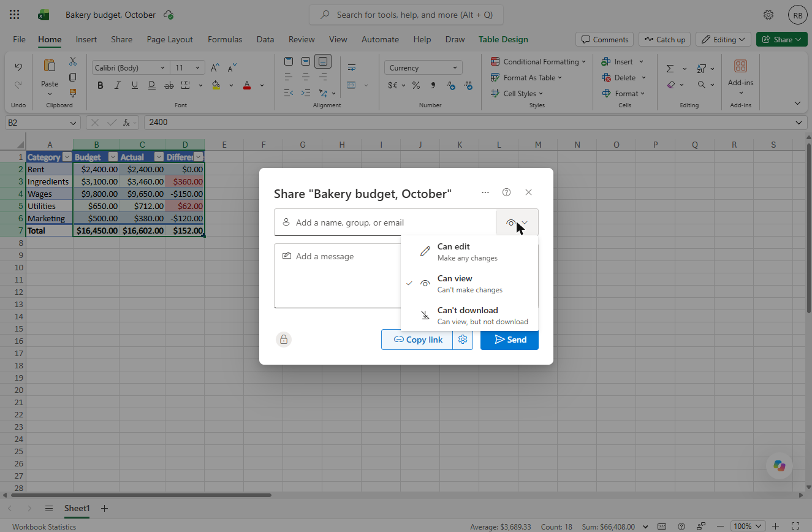Open the Comments button
This screenshot has width=812, height=532.
[605, 39]
